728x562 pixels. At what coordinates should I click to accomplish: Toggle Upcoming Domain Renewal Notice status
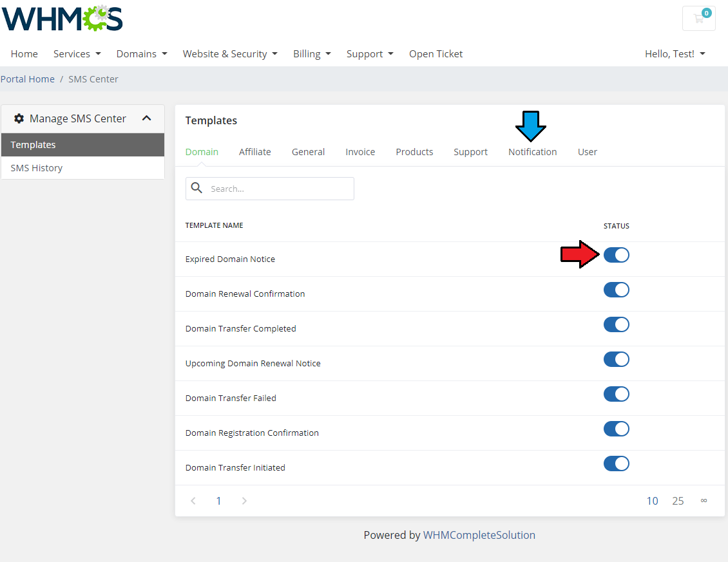pos(616,359)
